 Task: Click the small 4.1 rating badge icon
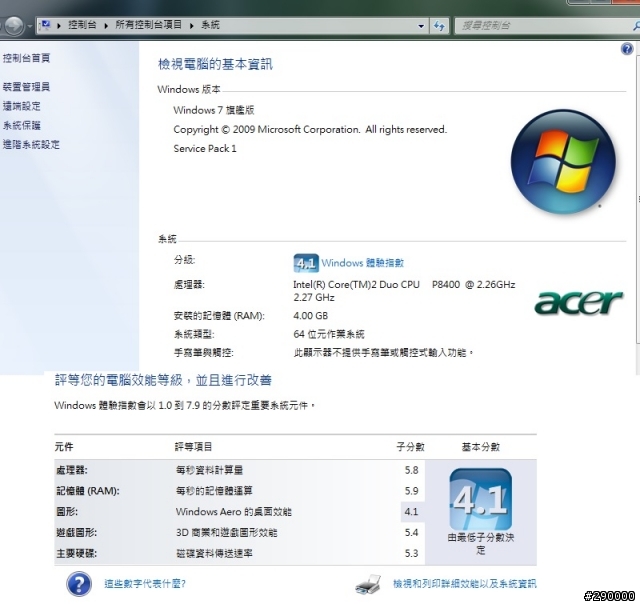click(x=306, y=263)
